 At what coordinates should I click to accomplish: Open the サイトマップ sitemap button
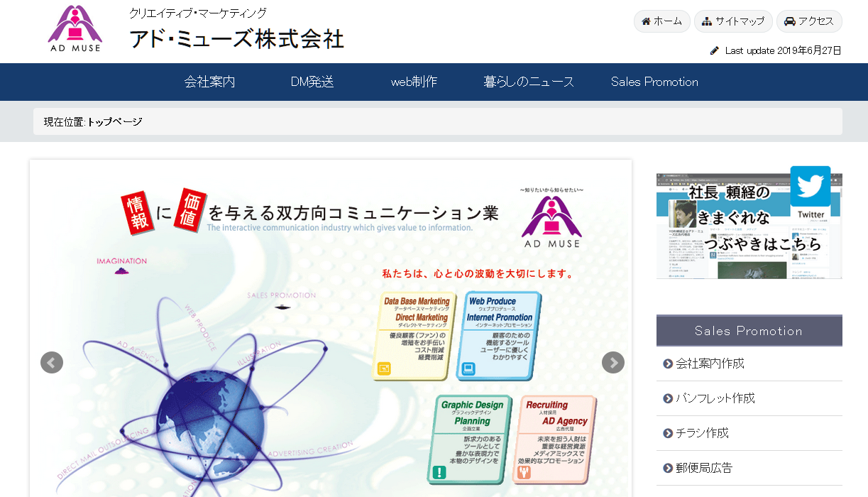tap(733, 21)
